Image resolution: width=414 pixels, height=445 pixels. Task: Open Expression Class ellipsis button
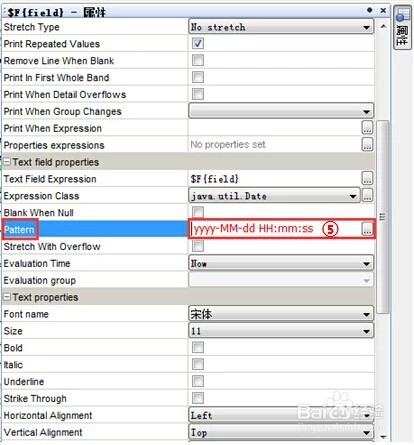pyautogui.click(x=367, y=196)
